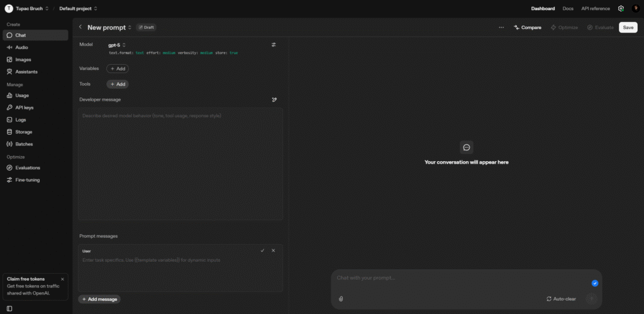Open the Images section
The image size is (644, 314).
35,60
